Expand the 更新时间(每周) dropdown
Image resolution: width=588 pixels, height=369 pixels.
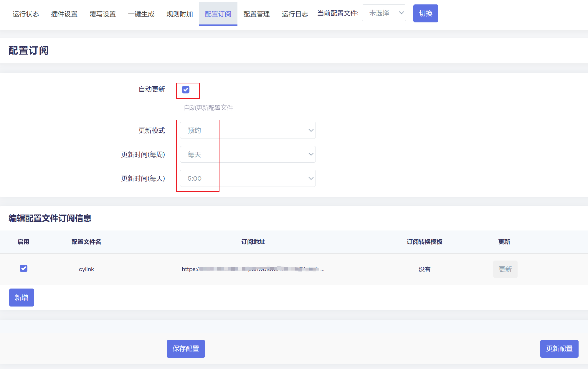tap(247, 154)
